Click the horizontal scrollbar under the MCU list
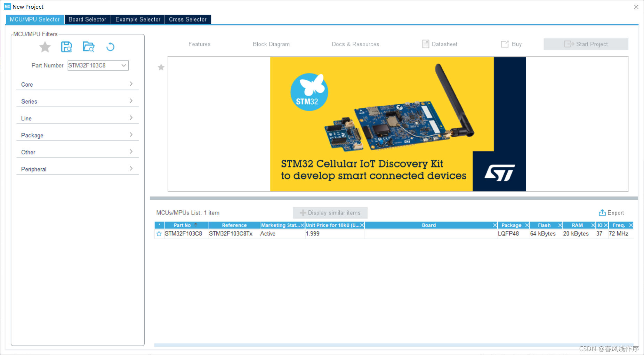The image size is (644, 355). click(x=394, y=345)
